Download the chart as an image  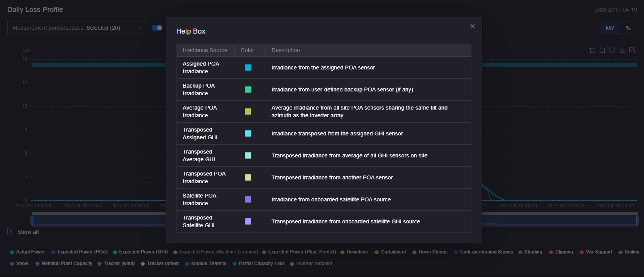click(622, 50)
